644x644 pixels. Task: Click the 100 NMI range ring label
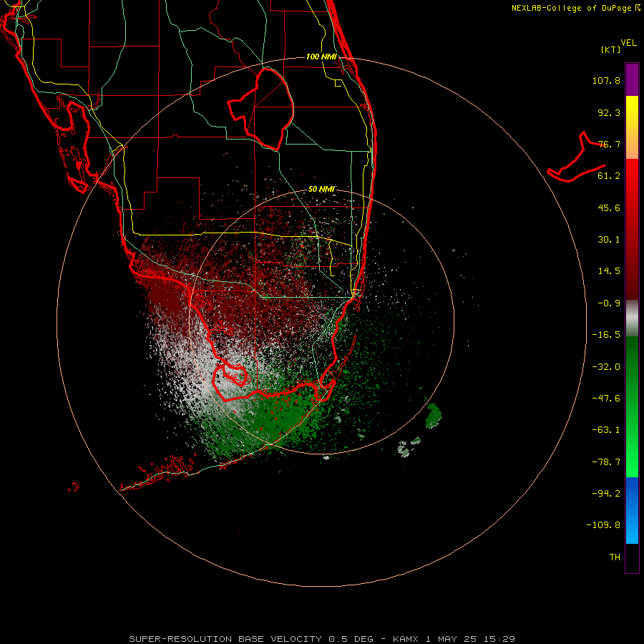(x=321, y=57)
